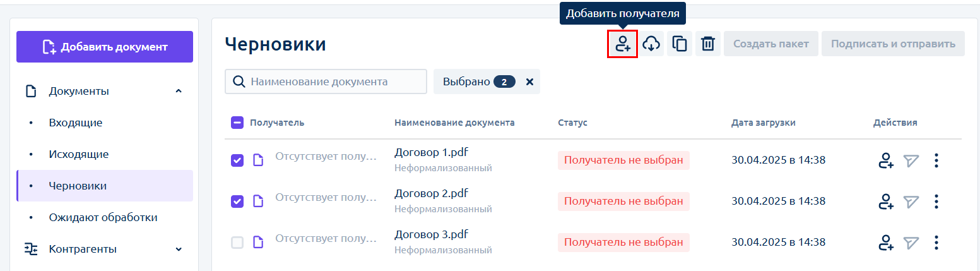Click the Создать пакет button
The image size is (980, 271).
tap(771, 44)
